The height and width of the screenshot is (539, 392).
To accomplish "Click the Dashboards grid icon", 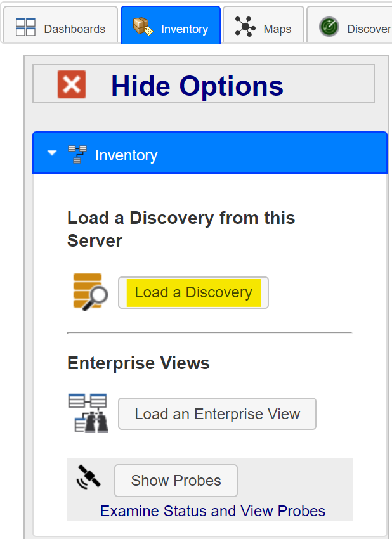I will (25, 27).
